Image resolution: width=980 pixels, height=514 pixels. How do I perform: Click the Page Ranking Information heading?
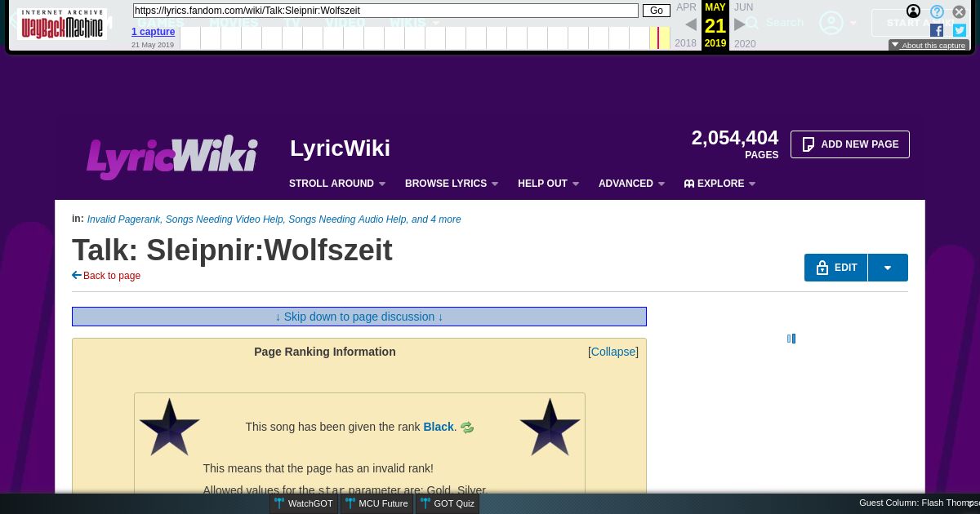coord(325,352)
